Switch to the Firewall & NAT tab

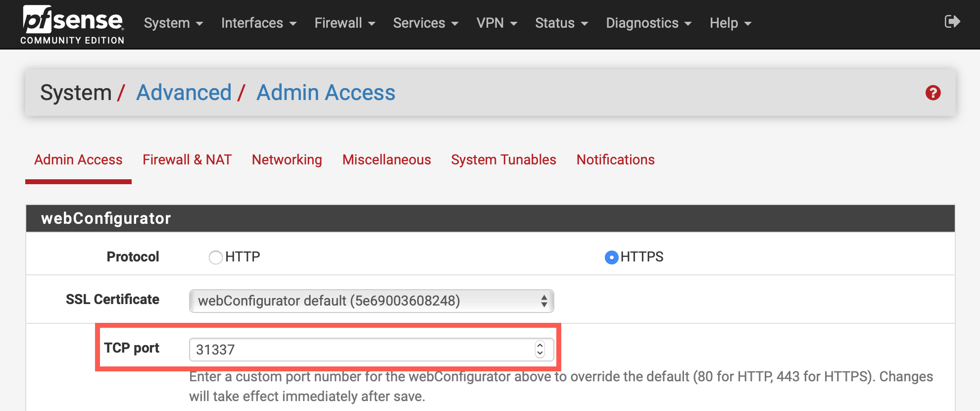click(187, 160)
